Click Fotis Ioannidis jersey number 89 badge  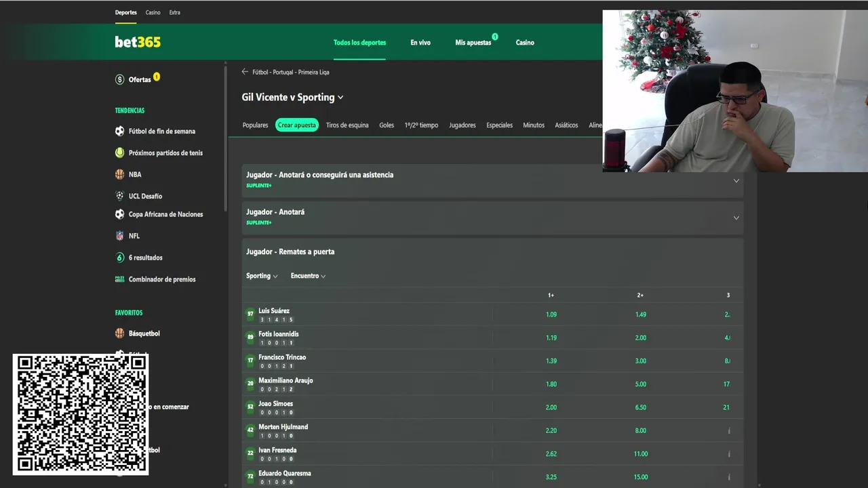pyautogui.click(x=250, y=337)
